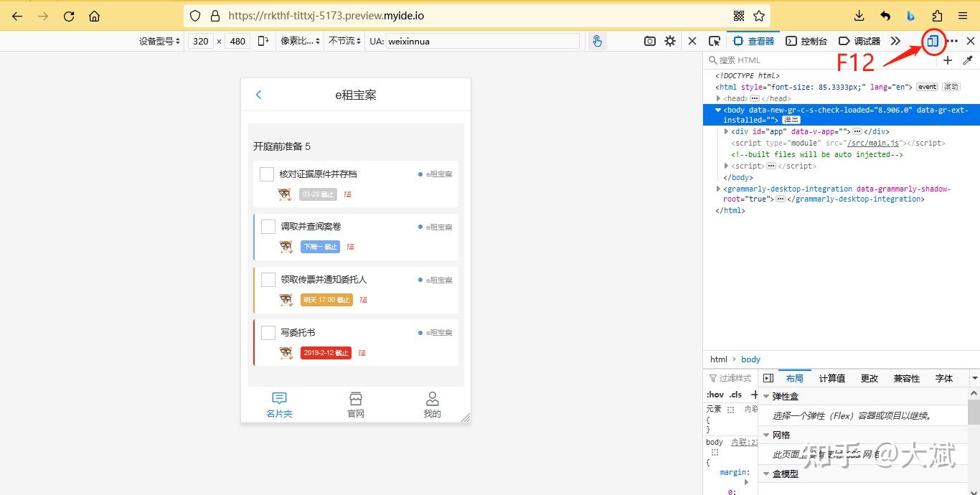Activate the element picker icon
This screenshot has height=495, width=980.
tap(714, 41)
